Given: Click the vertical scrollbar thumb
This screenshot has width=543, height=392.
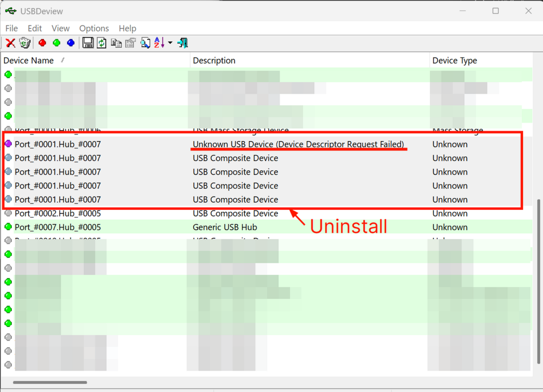Looking at the screenshot, I should point(538,281).
